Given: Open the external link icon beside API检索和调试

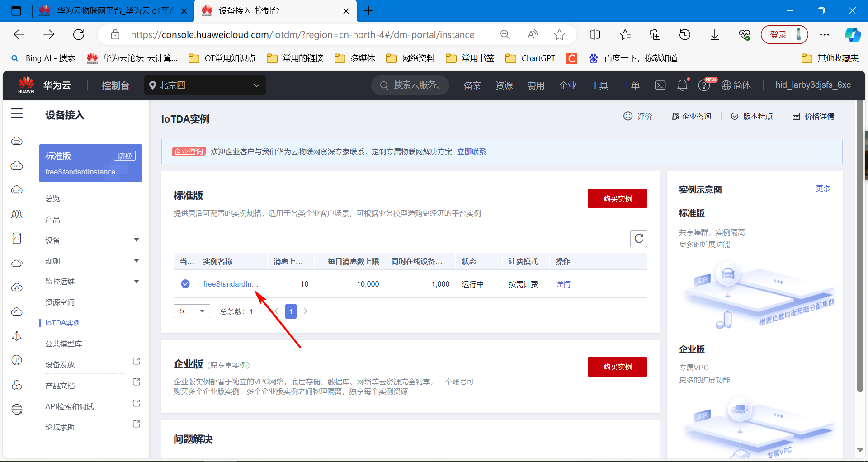Looking at the screenshot, I should tap(137, 403).
